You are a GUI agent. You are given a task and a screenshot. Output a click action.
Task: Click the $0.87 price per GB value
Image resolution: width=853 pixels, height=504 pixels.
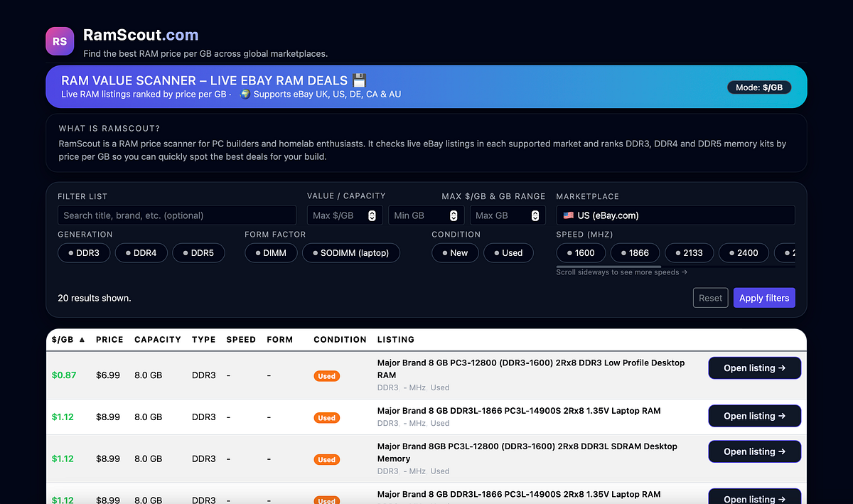[x=64, y=375]
